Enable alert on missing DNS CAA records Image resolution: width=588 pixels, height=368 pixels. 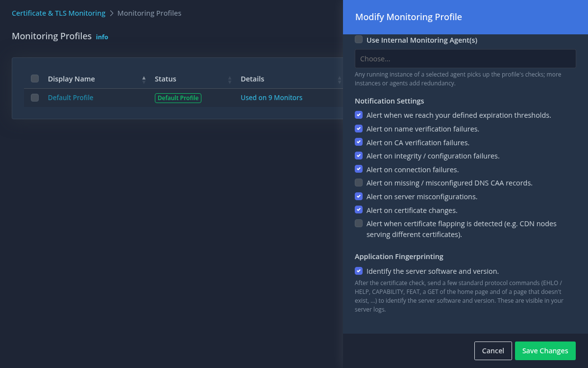point(359,183)
